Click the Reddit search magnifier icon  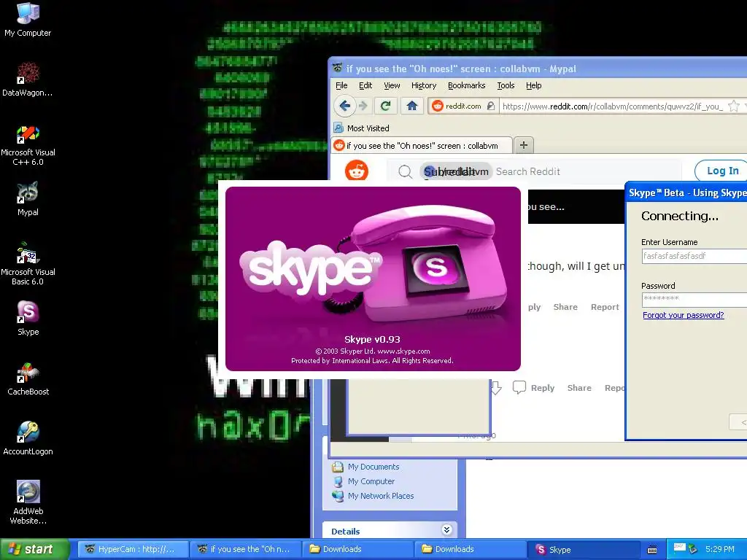(x=405, y=171)
